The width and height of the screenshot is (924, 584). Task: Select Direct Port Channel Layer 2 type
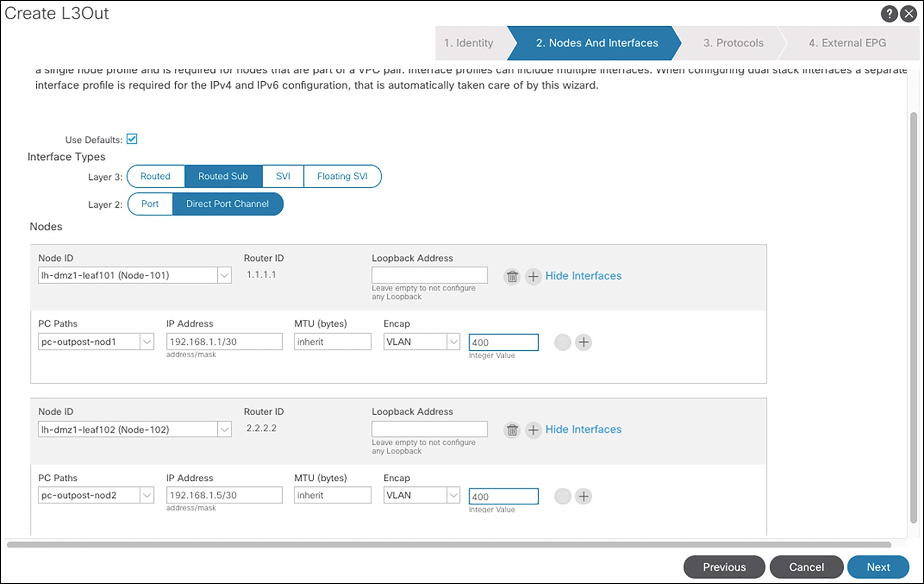227,204
